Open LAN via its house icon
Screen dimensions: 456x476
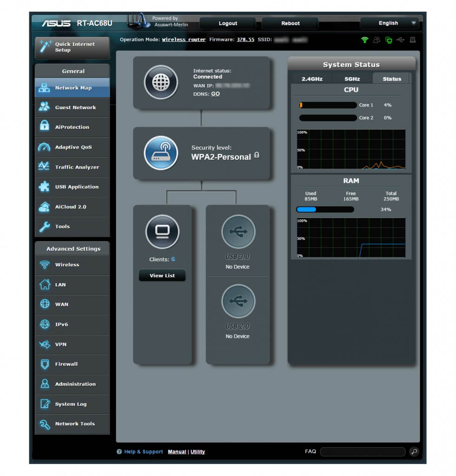(45, 284)
